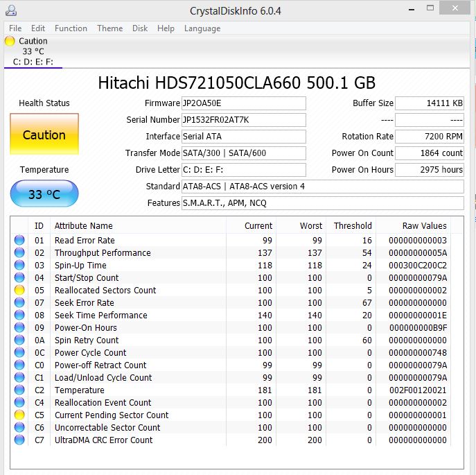Click the yellow Caution health status button
Screen dimensions: 476x475
(44, 135)
